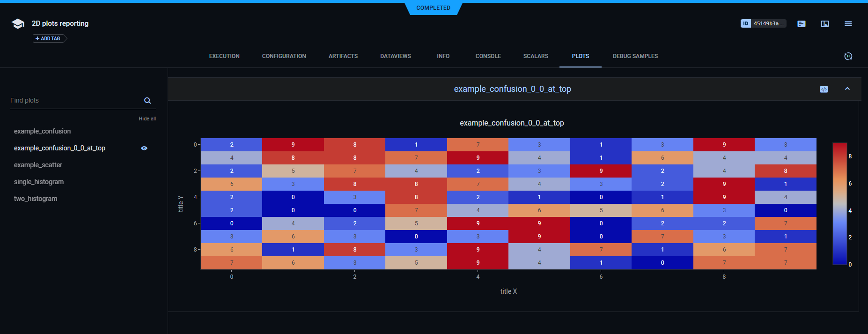Open the CONFIGURATION tab
This screenshot has width=868, height=334.
[284, 56]
